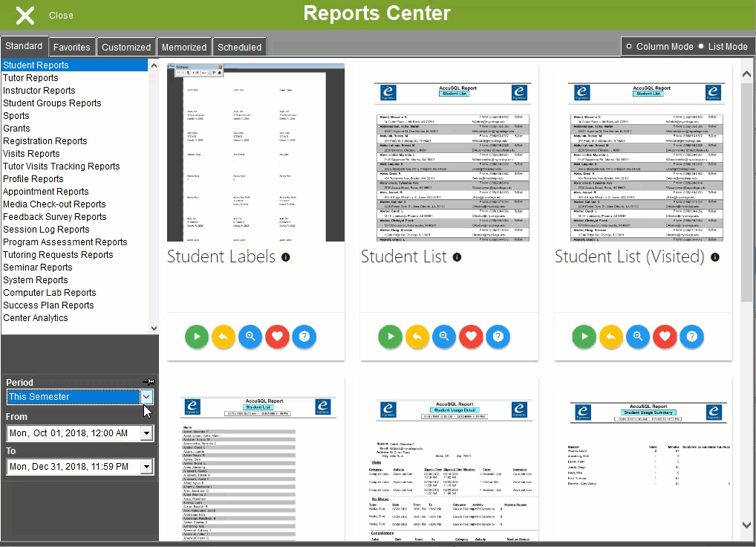Click the Student List (Visited) report thumbnail
The image size is (756, 547).
643,152
